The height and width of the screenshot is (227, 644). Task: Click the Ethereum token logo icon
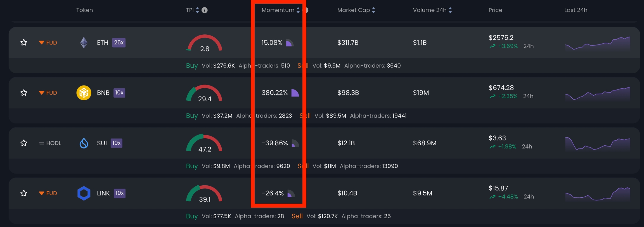tap(84, 43)
